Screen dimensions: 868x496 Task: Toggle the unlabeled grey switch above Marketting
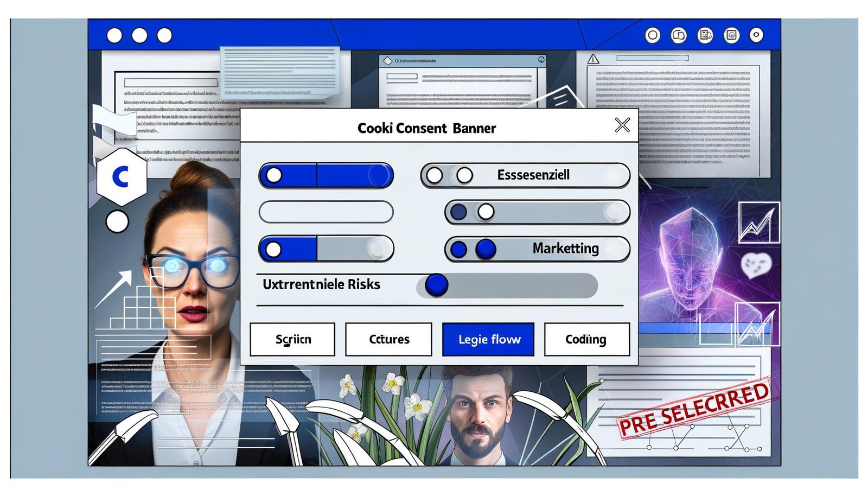[x=537, y=212]
